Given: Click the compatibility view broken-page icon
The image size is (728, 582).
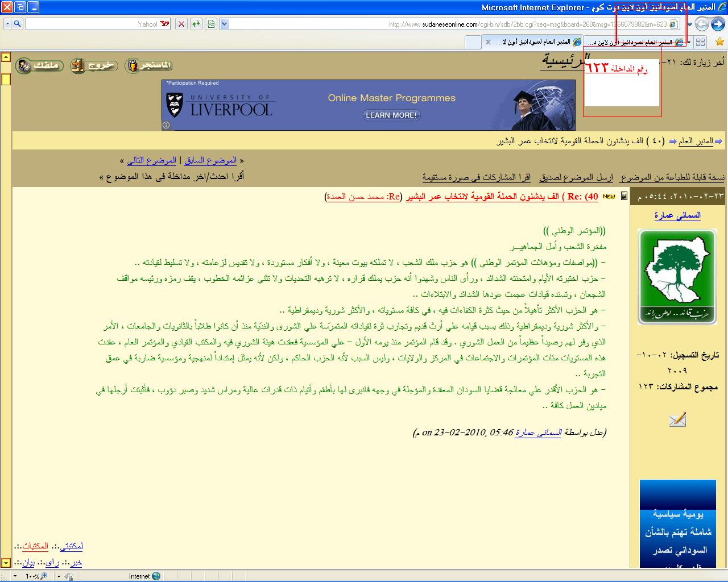Looking at the screenshot, I should click(x=211, y=24).
